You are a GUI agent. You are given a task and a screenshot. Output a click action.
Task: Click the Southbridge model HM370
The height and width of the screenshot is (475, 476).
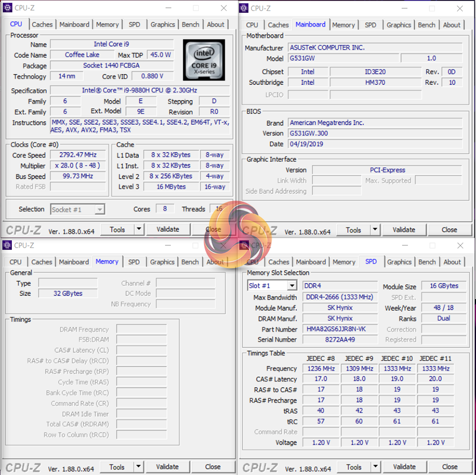click(375, 82)
